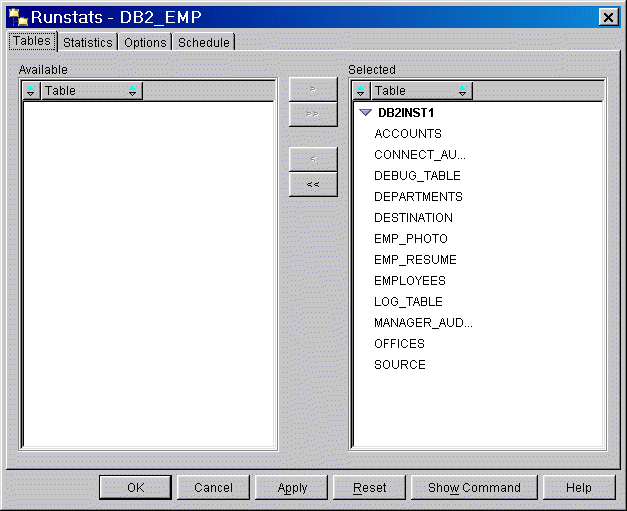Click the Show Command button

pos(474,488)
